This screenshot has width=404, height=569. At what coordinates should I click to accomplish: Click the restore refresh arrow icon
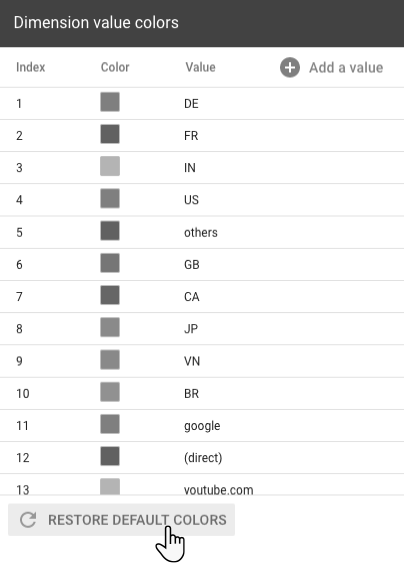click(x=28, y=520)
